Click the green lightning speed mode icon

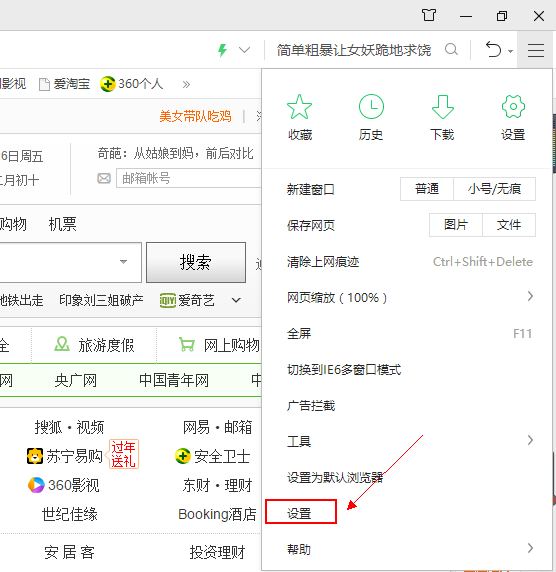(222, 50)
